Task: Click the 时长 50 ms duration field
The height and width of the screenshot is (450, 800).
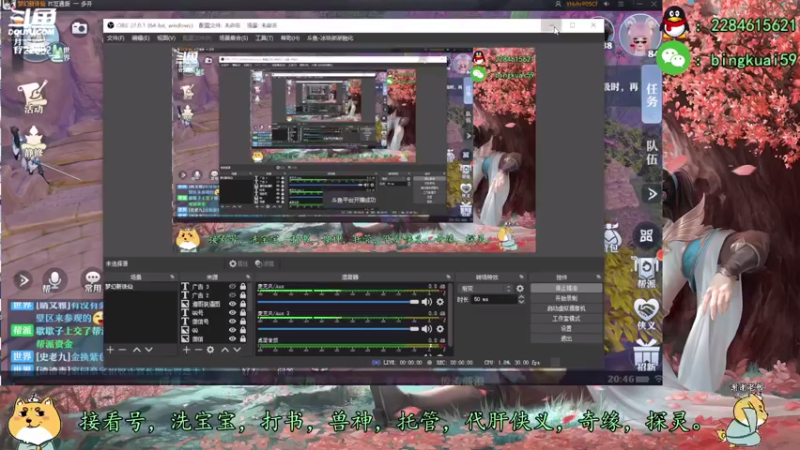Action: coord(493,299)
